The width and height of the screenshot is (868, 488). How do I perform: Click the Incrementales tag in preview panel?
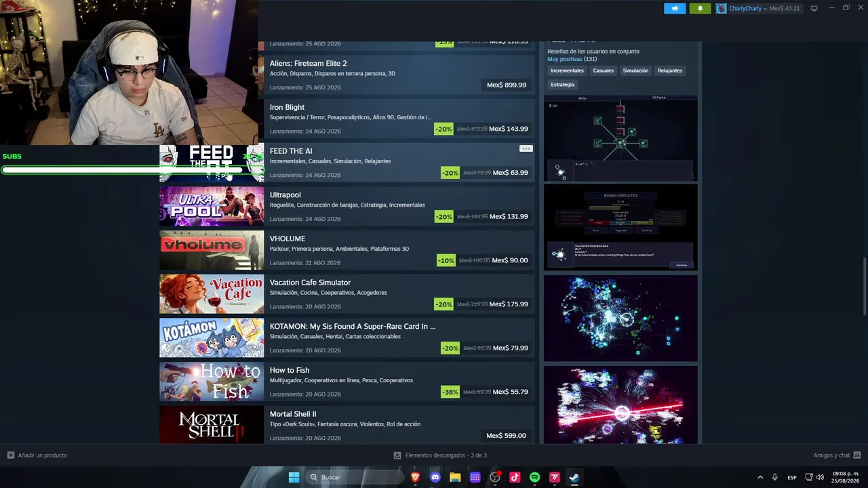click(x=567, y=70)
